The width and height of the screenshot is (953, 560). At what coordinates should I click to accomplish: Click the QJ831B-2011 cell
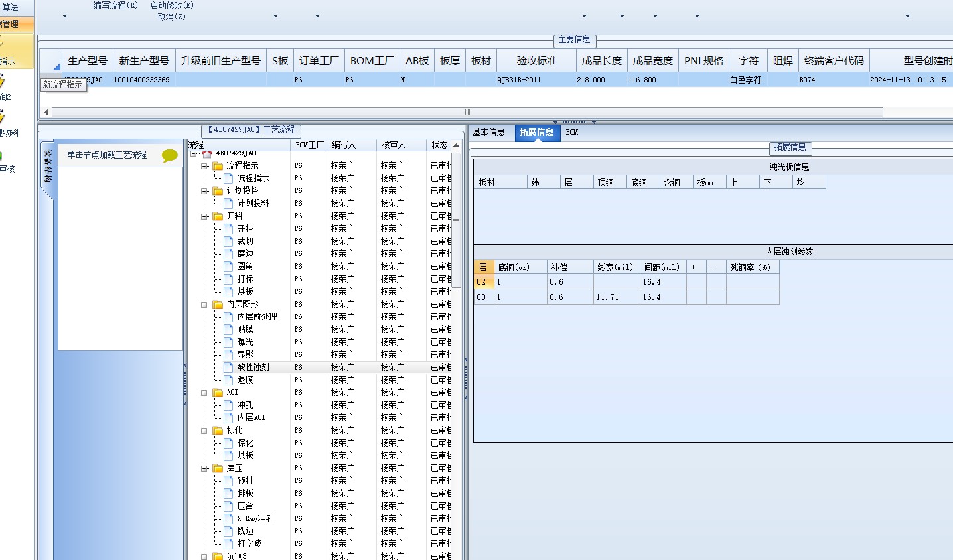click(537, 80)
